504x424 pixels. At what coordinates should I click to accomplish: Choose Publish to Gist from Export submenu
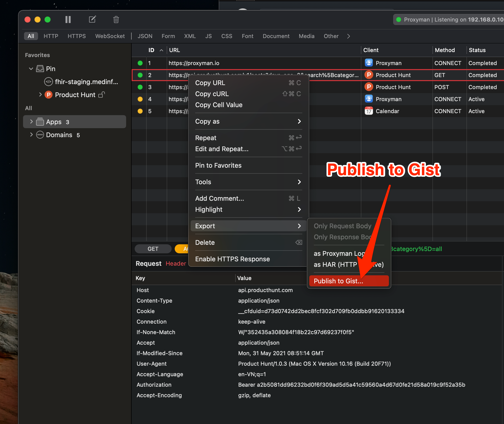pos(338,281)
